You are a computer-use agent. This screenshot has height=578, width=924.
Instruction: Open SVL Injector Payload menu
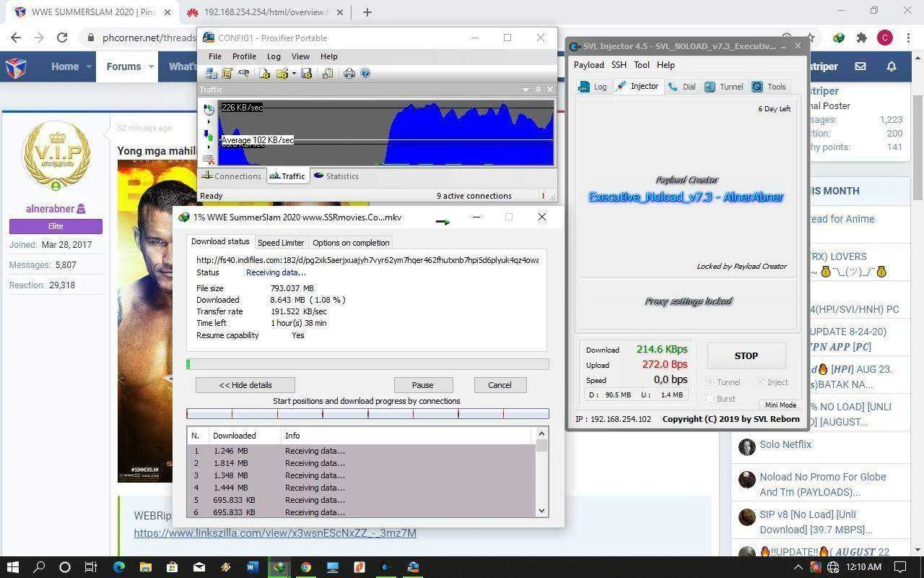[589, 65]
